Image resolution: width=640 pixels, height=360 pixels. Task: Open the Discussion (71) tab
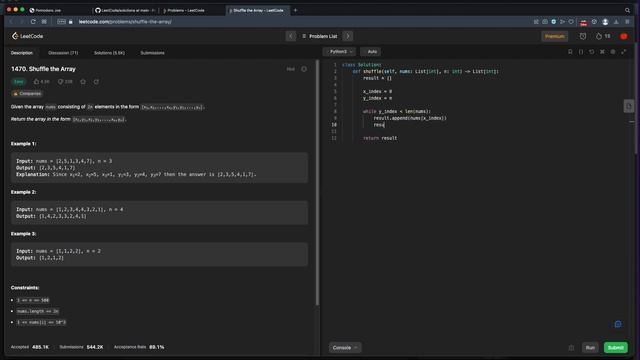[63, 53]
